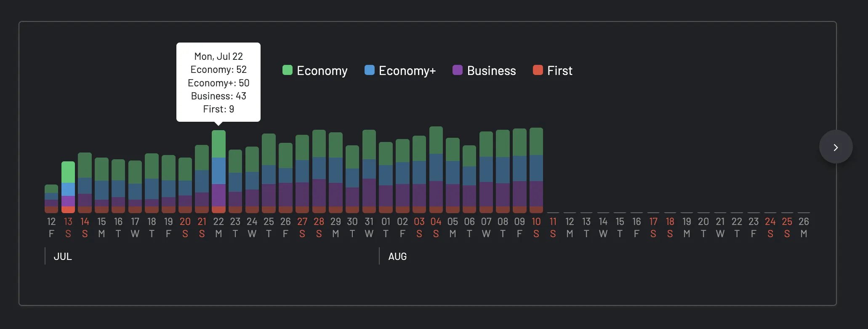Viewport: 868px width, 329px height.
Task: Click the date label 15 T in August
Action: tap(620, 227)
